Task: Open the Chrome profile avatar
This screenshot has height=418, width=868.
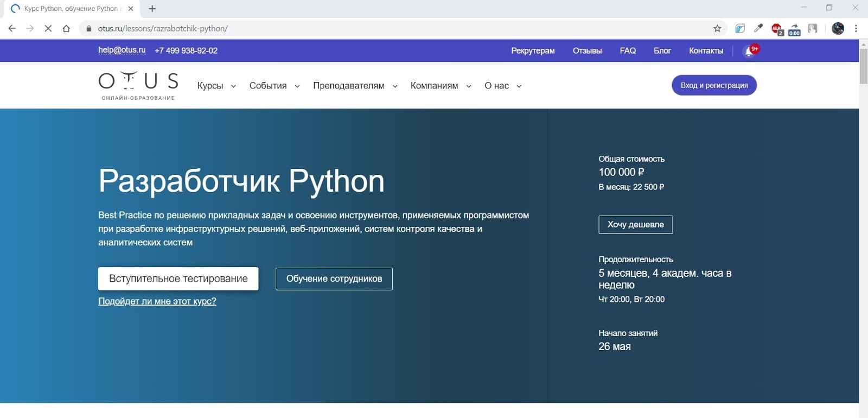Action: point(838,28)
